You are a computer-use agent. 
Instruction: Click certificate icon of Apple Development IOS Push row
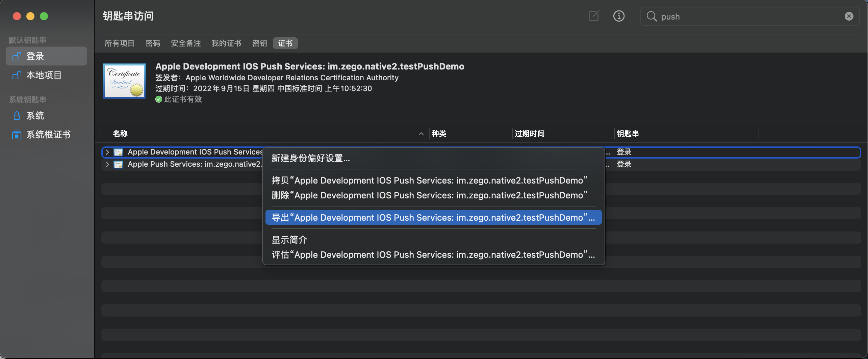[x=118, y=152]
